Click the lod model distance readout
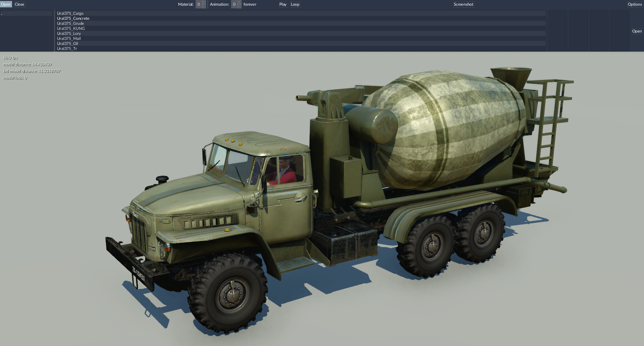Viewport: 644px width, 346px height. click(x=32, y=71)
